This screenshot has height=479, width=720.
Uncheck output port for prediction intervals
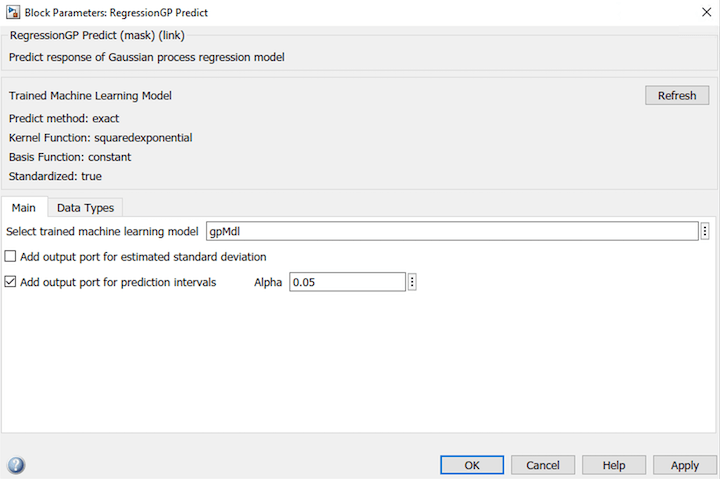click(10, 282)
